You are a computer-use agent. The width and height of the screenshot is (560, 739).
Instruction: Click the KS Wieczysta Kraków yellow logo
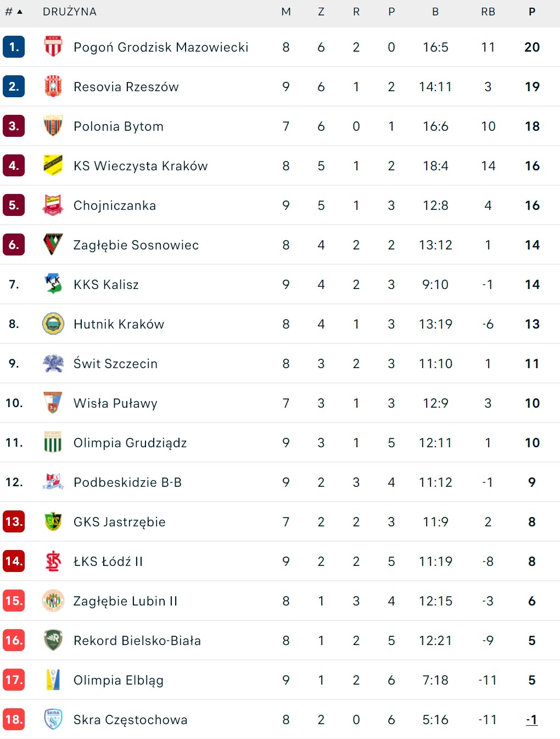53,166
